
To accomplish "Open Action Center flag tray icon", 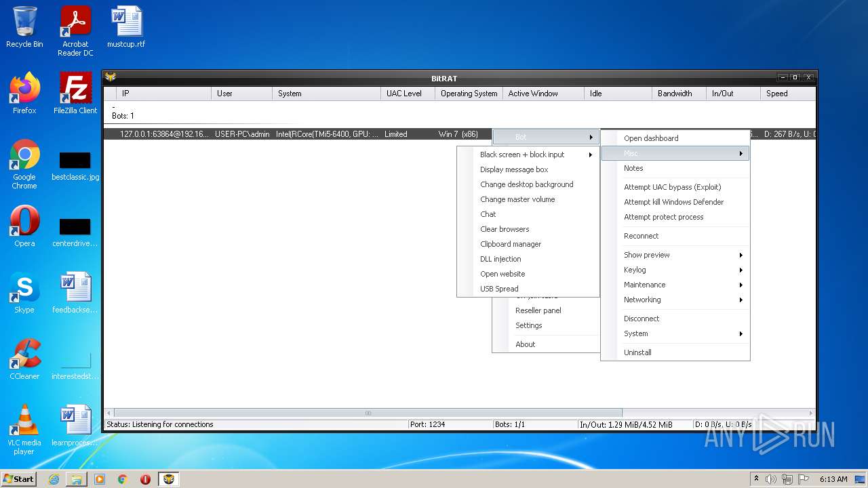I will [803, 479].
